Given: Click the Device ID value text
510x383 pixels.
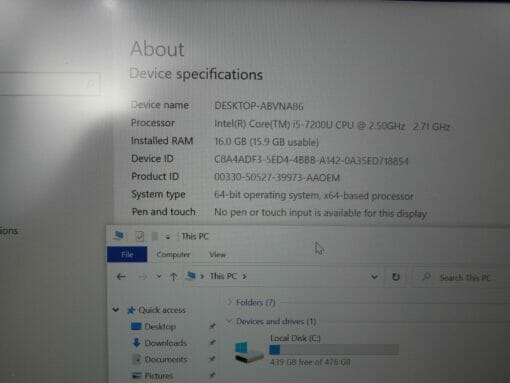Looking at the screenshot, I should click(x=311, y=160).
